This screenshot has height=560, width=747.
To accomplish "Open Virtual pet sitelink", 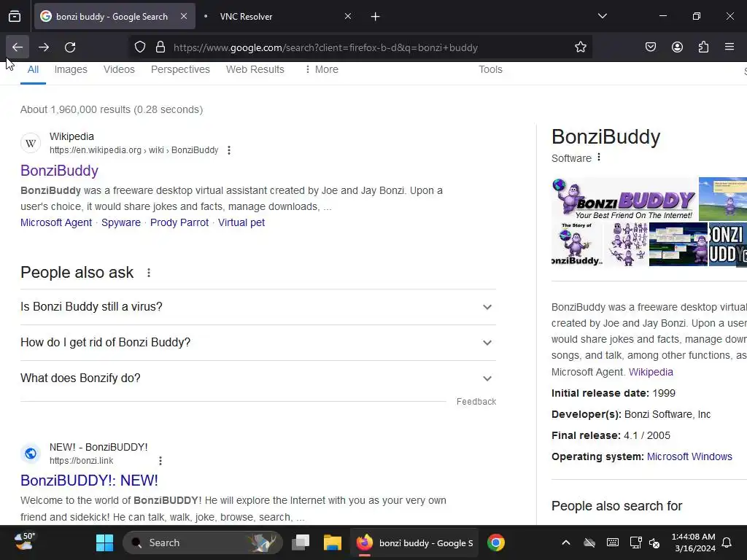I will tap(241, 222).
